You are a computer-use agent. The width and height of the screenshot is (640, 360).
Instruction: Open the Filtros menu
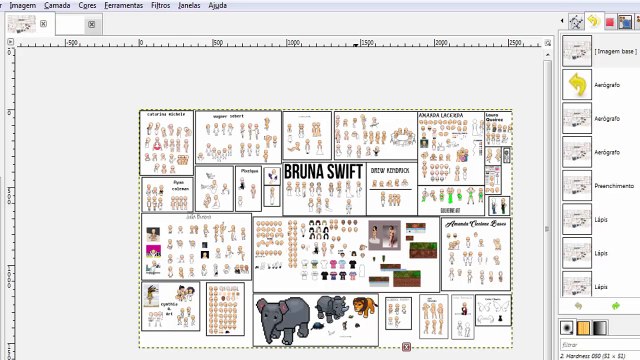(x=160, y=5)
